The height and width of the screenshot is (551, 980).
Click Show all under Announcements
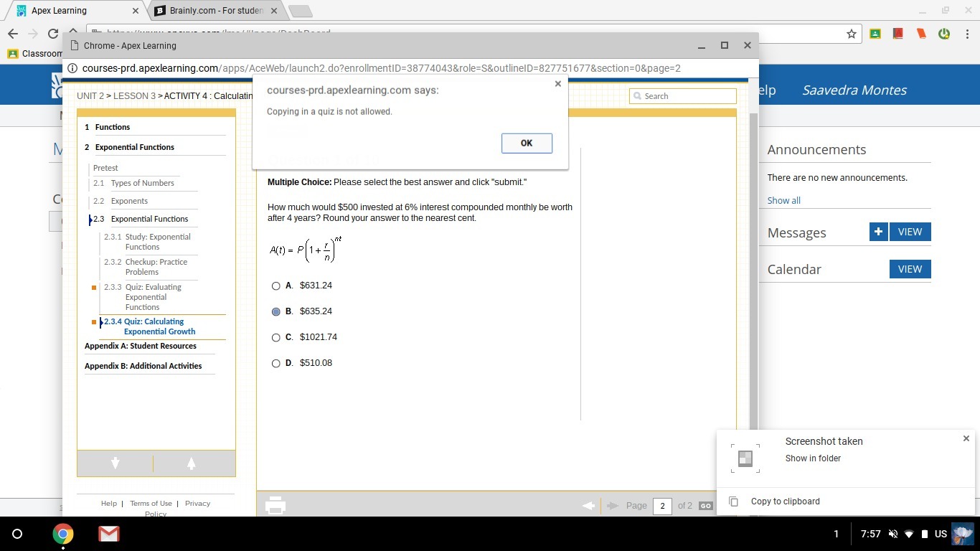(784, 201)
